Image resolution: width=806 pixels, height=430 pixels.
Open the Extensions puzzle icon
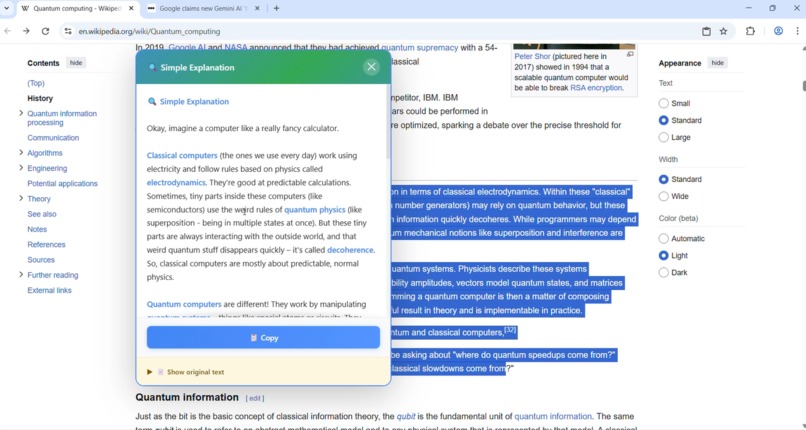click(x=750, y=31)
